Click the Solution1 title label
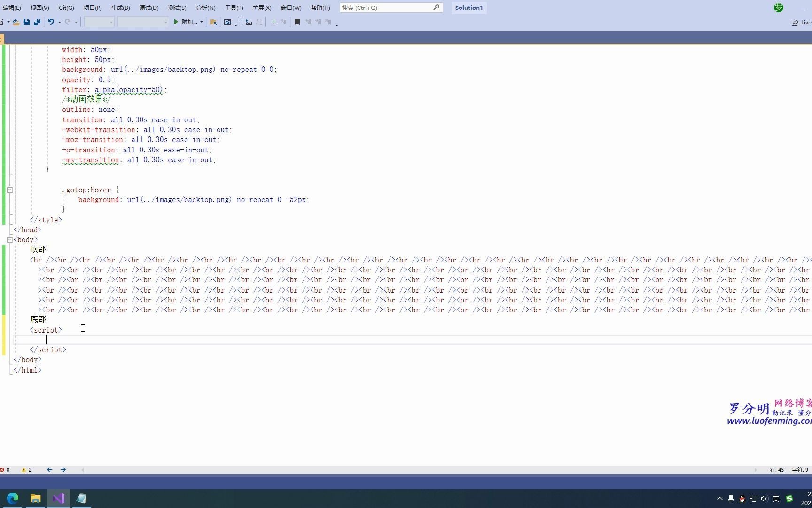The height and width of the screenshot is (508, 812). pyautogui.click(x=468, y=8)
